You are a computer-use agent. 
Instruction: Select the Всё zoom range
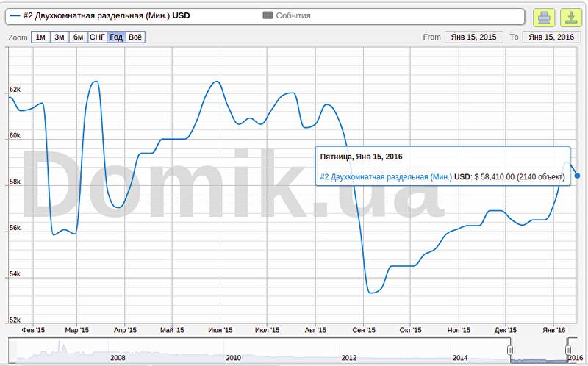point(135,37)
